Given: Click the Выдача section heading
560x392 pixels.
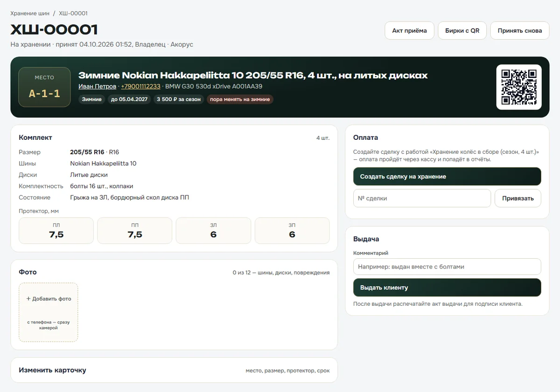Looking at the screenshot, I should click(x=366, y=239).
